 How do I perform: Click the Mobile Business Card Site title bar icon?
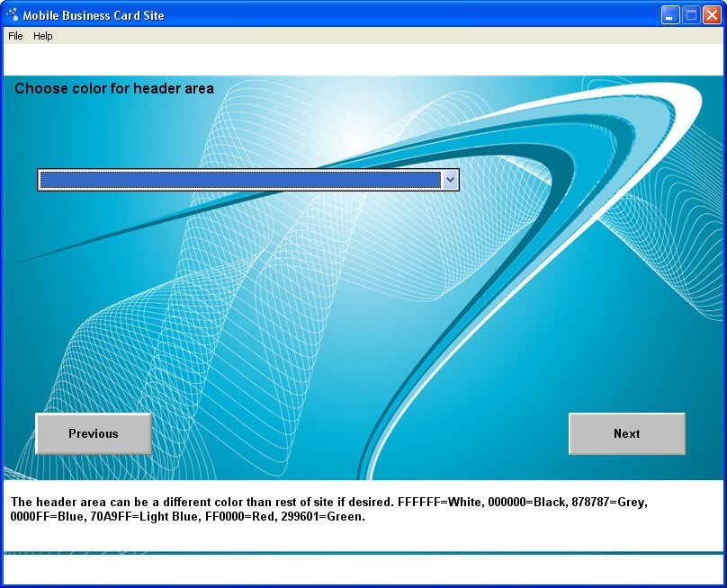(x=12, y=14)
